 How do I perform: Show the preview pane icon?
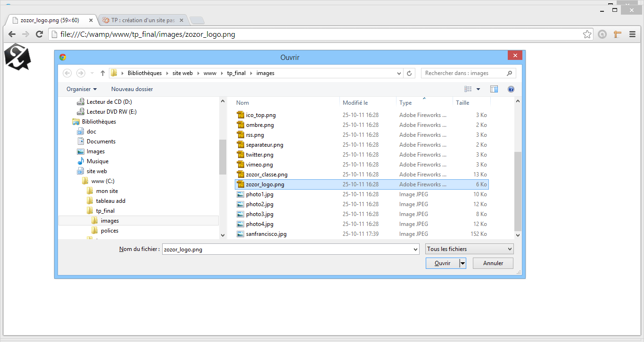(494, 89)
